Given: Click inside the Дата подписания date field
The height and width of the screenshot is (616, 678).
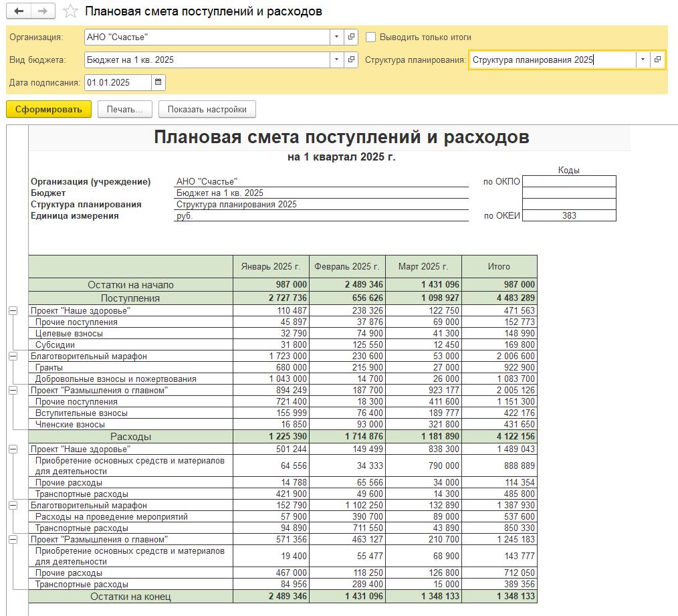Looking at the screenshot, I should 114,82.
